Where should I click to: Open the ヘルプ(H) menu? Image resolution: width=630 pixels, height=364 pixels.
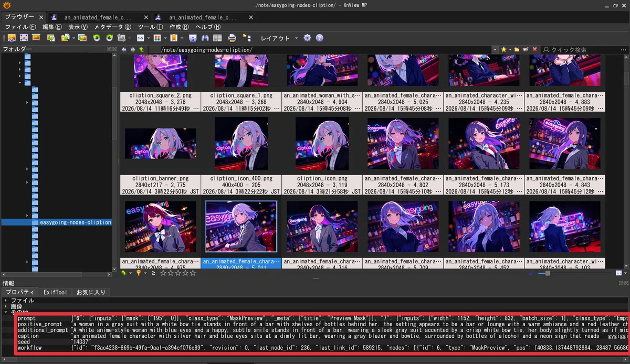[x=208, y=27]
